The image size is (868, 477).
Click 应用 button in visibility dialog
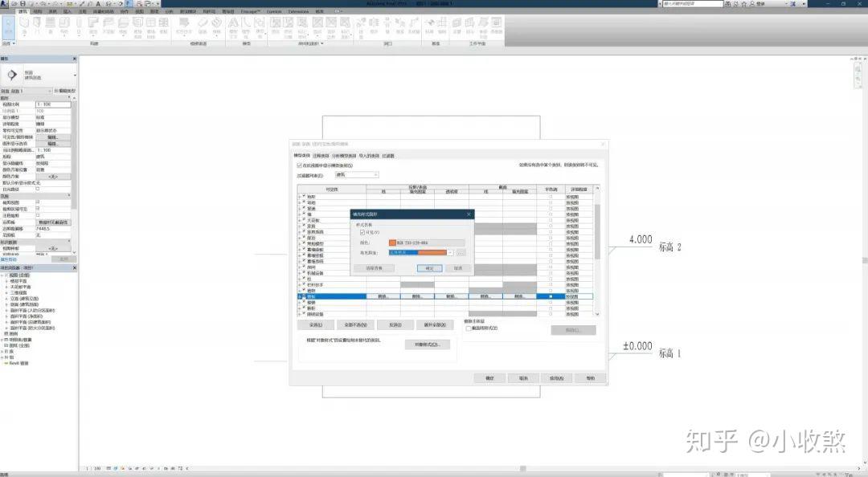coord(556,378)
